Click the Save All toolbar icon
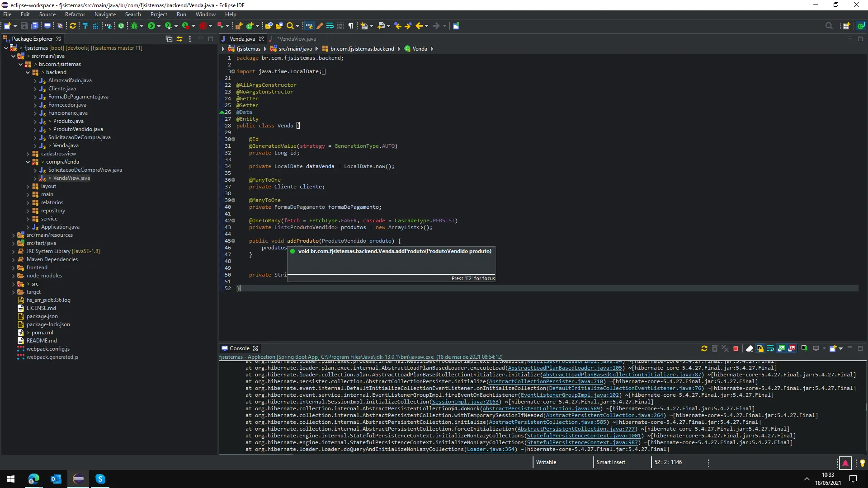Screen dimensions: 868x488 point(35,26)
